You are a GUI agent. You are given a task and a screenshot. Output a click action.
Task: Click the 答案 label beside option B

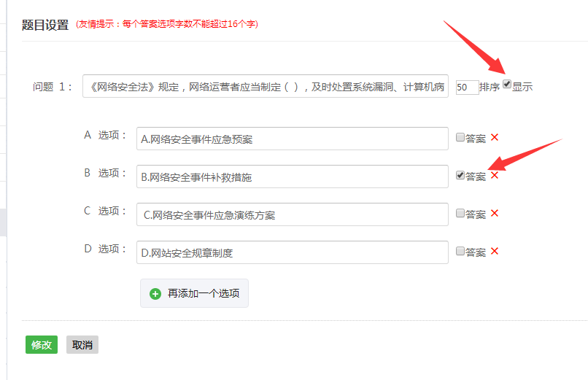476,177
